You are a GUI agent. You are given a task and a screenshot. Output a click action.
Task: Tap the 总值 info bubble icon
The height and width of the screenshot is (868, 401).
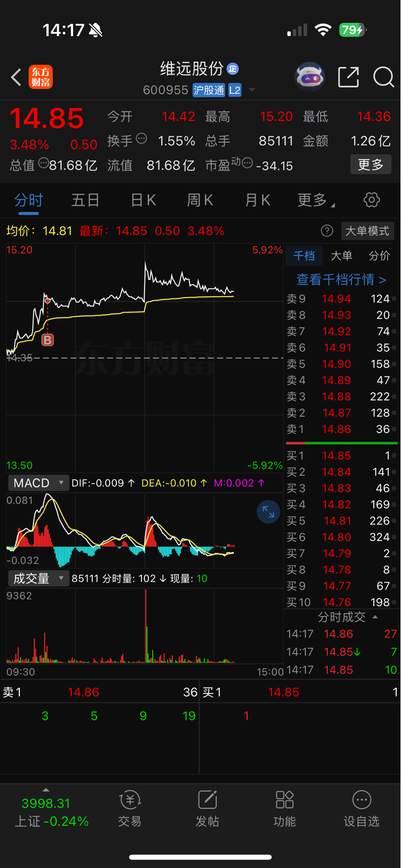(x=43, y=163)
